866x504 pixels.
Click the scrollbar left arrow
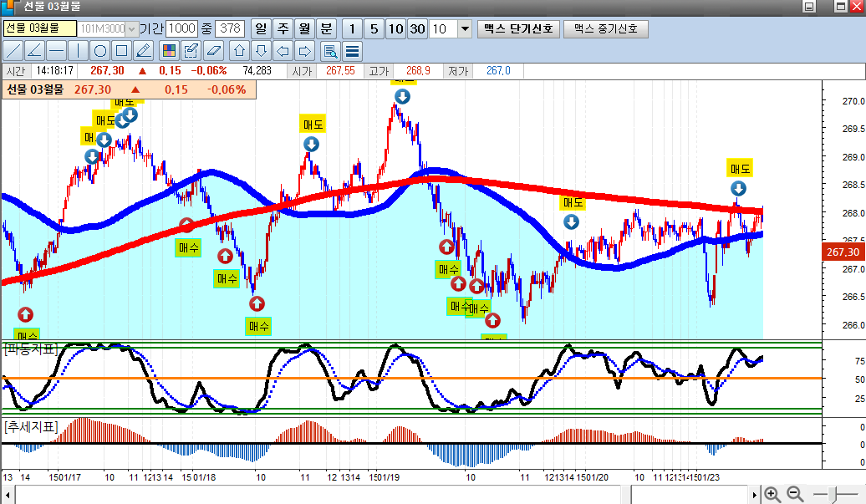tap(8, 495)
